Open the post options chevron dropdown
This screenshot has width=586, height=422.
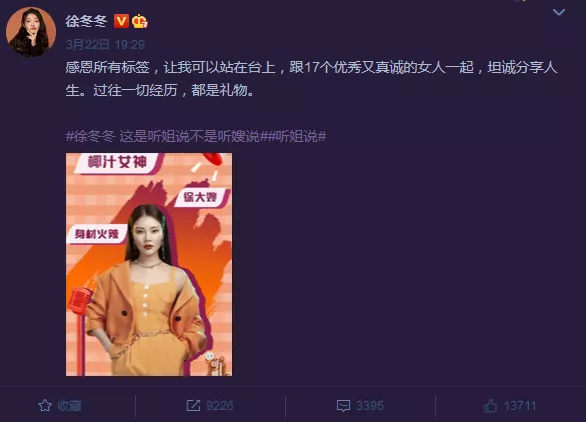pos(558,12)
